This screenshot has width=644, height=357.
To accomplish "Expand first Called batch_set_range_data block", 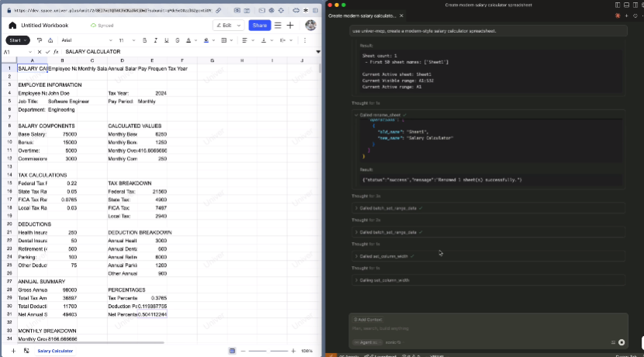I will (x=488, y=208).
